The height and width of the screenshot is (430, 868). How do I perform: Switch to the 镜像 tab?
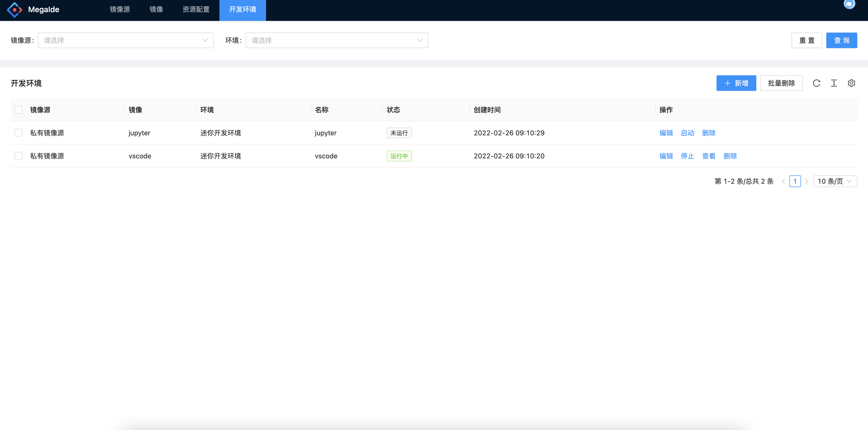click(x=156, y=10)
